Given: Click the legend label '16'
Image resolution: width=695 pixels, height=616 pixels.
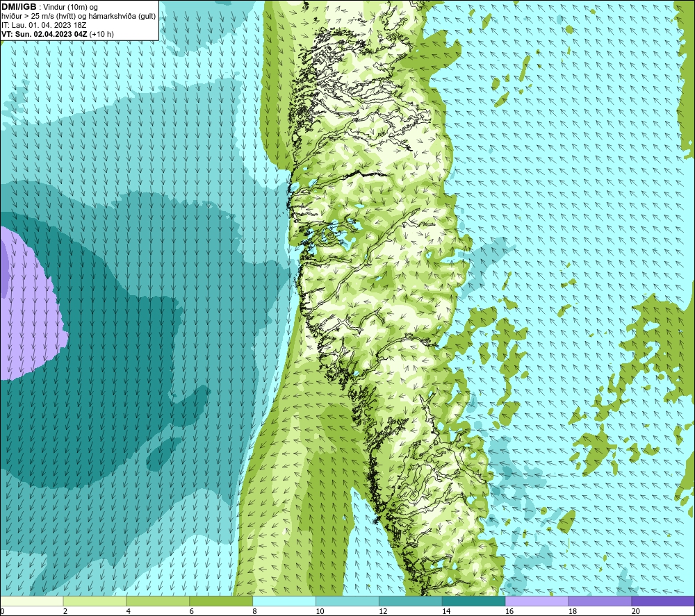Looking at the screenshot, I should [509, 611].
